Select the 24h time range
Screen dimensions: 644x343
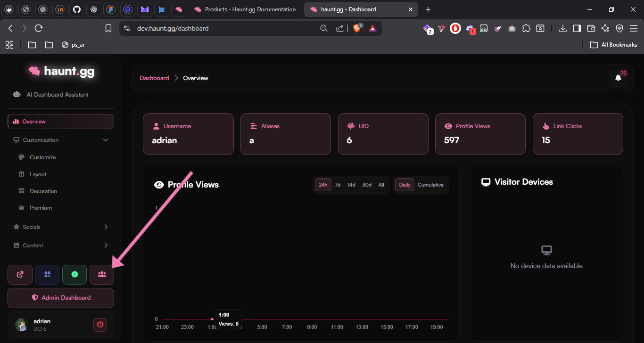pos(323,185)
